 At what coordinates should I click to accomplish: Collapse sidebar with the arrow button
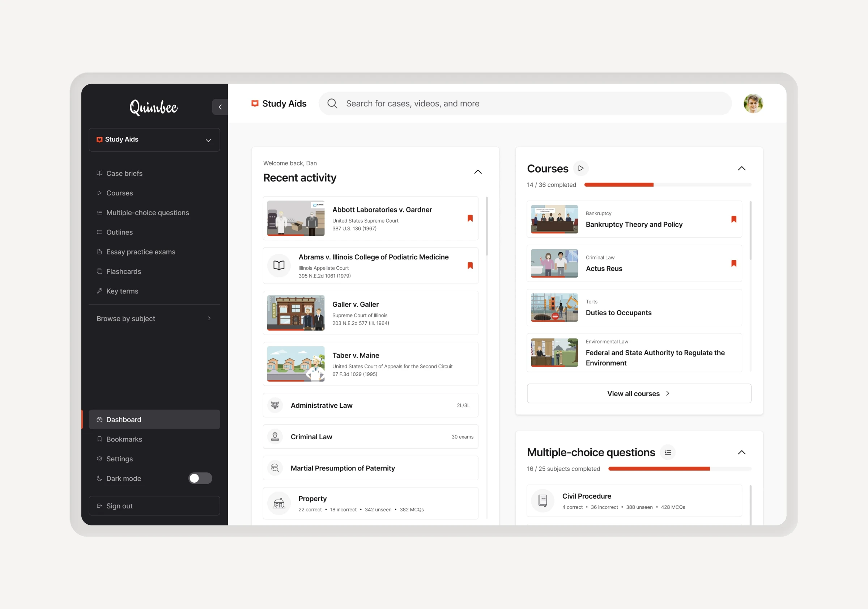coord(220,107)
